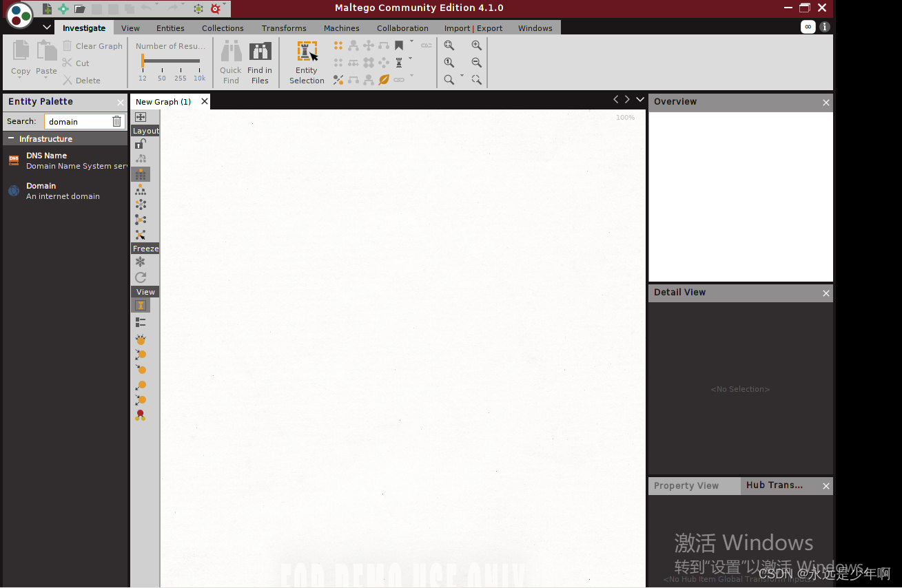This screenshot has height=588, width=902.
Task: Click the four-arrow pan icon above Layout
Action: pos(141,117)
